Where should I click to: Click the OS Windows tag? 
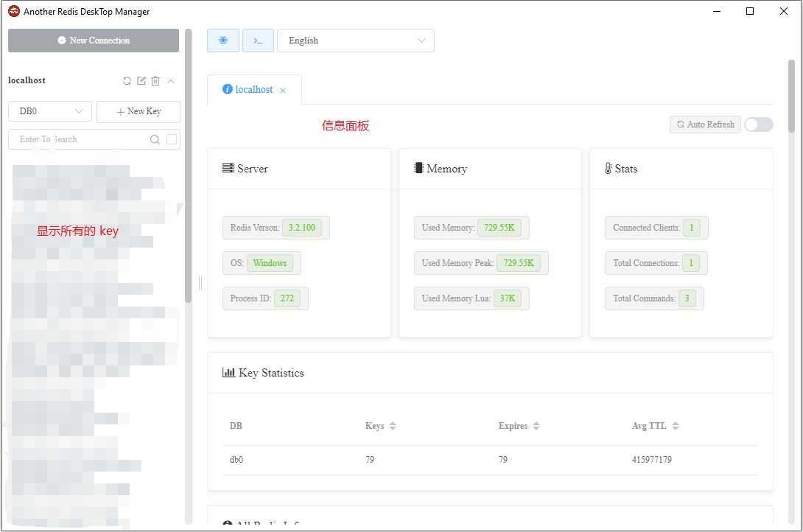(x=270, y=263)
